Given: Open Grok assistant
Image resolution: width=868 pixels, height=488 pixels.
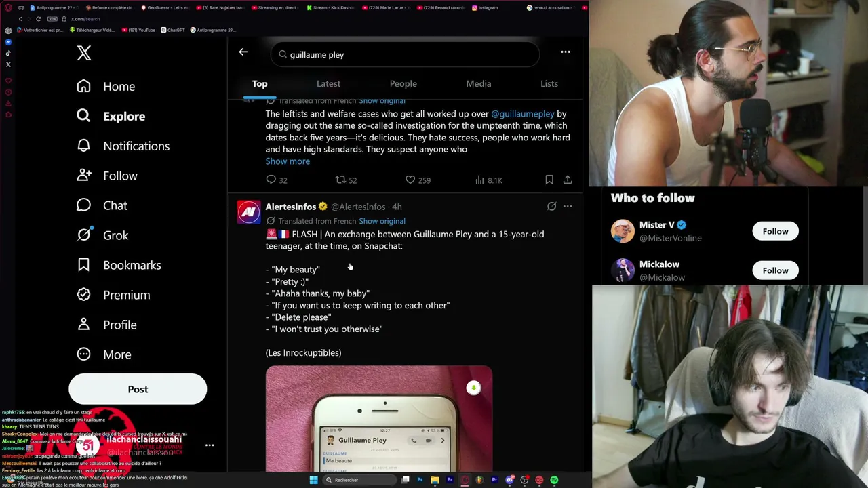Looking at the screenshot, I should coord(102,235).
